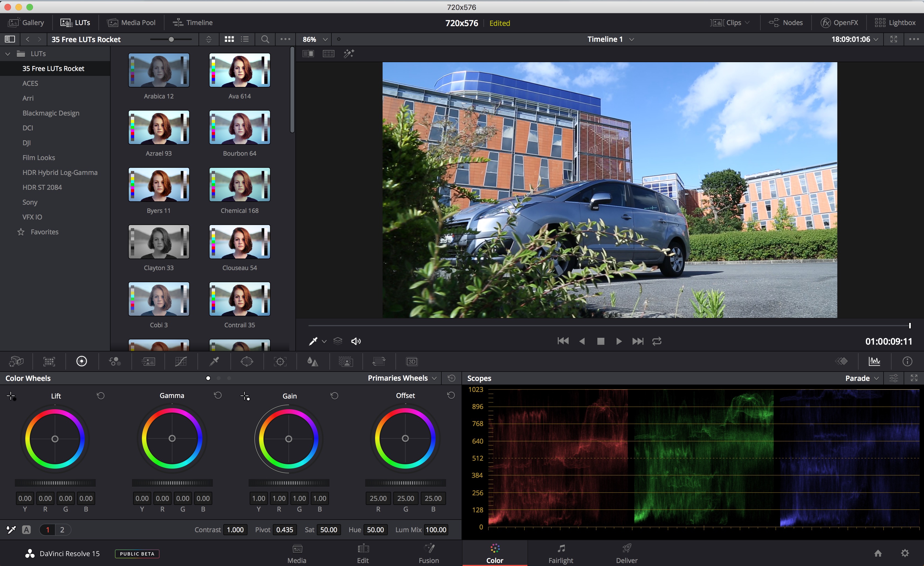Viewport: 924px width, 566px height.
Task: Open the Power Windows palette
Action: click(247, 361)
